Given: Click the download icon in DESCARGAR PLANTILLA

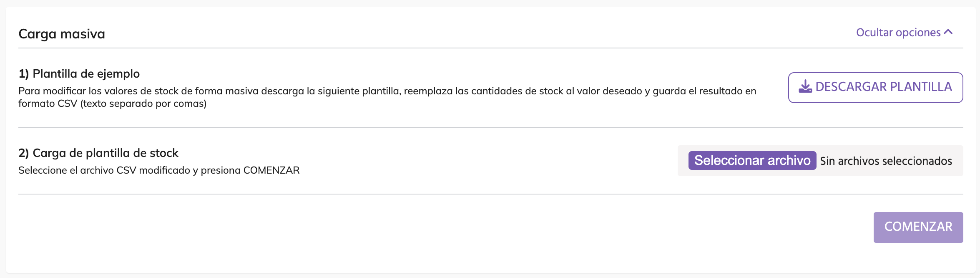Looking at the screenshot, I should (x=805, y=87).
